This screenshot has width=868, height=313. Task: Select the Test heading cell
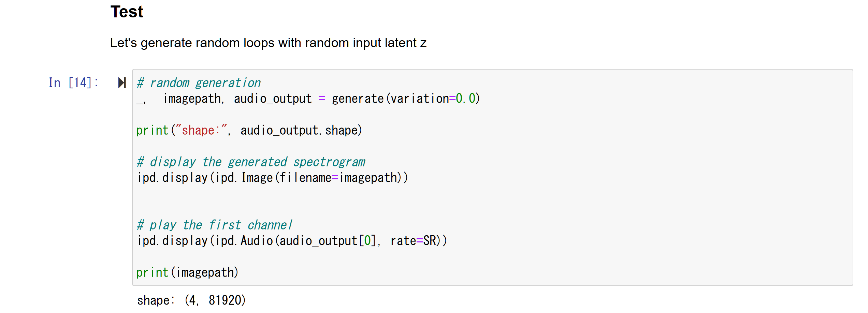pyautogui.click(x=127, y=12)
